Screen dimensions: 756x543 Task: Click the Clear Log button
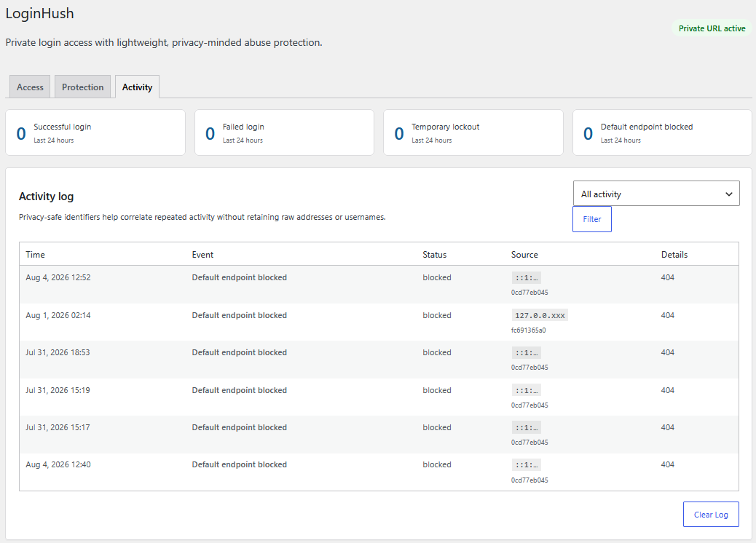point(711,515)
